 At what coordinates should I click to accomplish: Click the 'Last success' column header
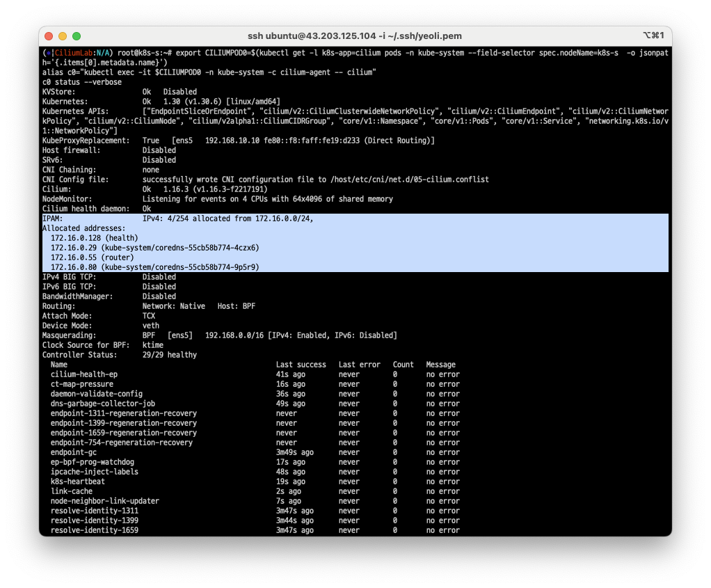click(x=301, y=365)
